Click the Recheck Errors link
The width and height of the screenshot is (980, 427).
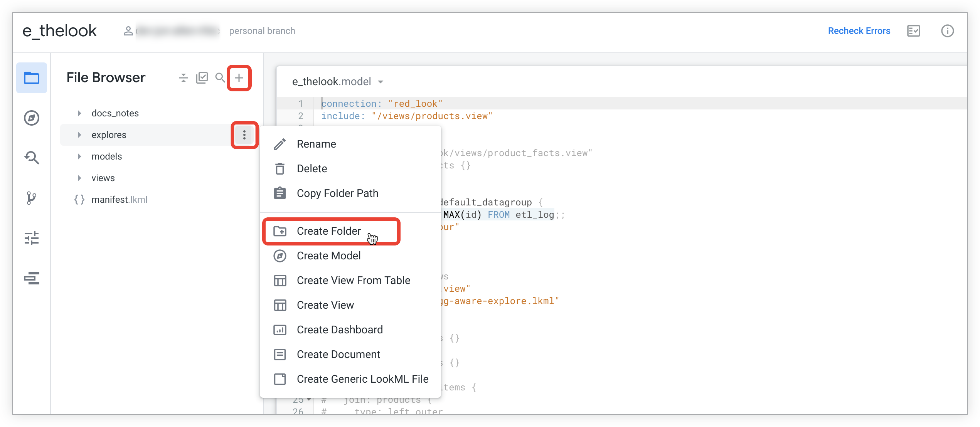click(859, 31)
